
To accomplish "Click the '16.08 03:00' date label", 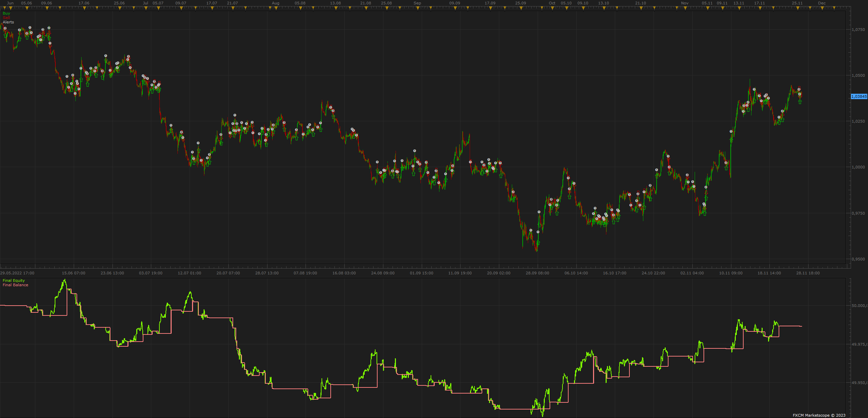I will pyautogui.click(x=344, y=273).
